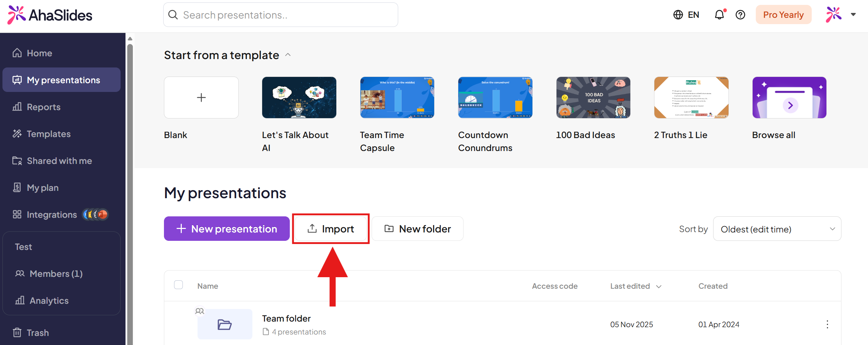The width and height of the screenshot is (868, 345).
Task: Open Trash in the sidebar
Action: [x=37, y=332]
